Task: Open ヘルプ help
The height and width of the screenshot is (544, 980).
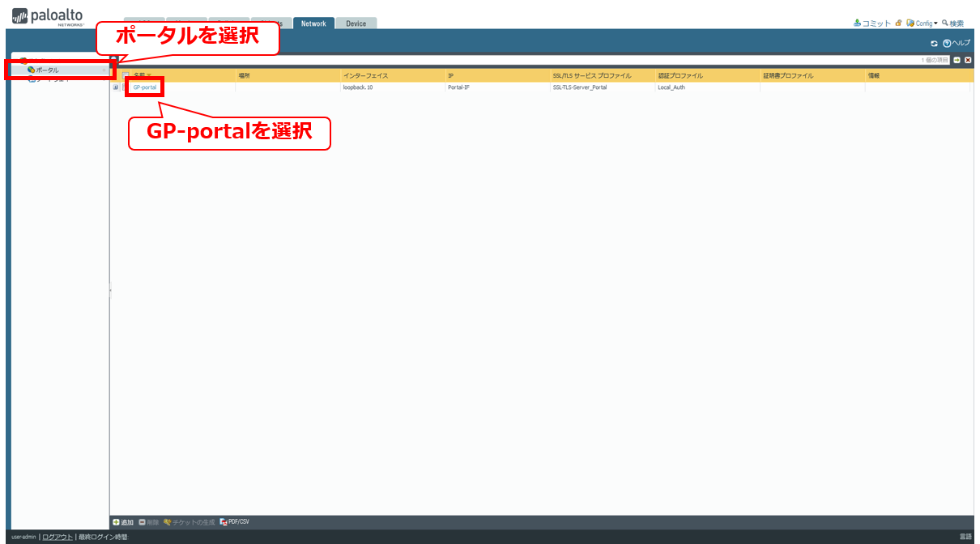Action: click(957, 43)
